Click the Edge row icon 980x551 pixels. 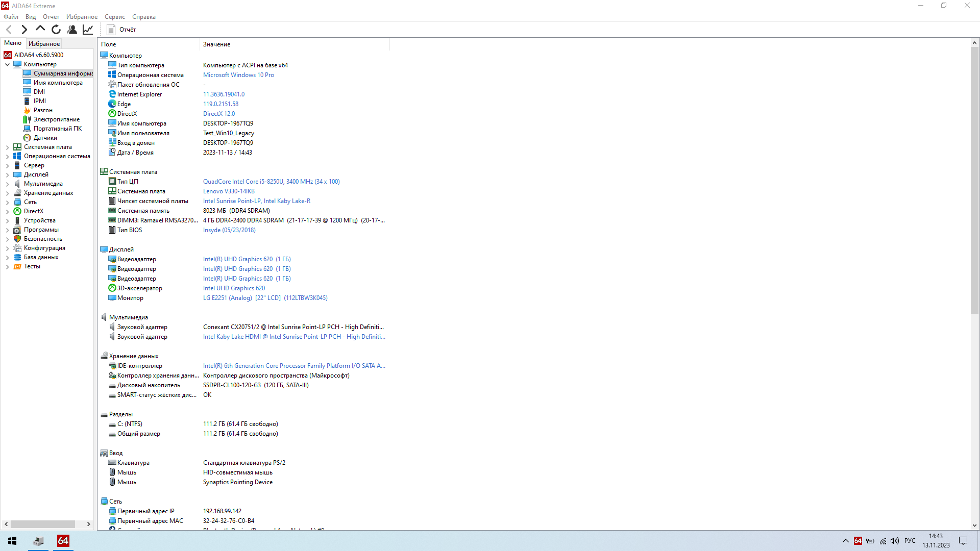coord(112,104)
